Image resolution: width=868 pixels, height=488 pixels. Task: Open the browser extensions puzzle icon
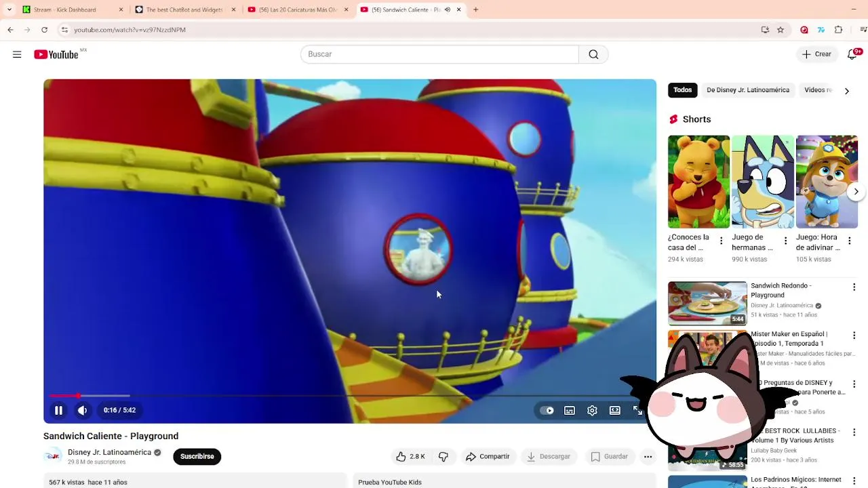(838, 30)
